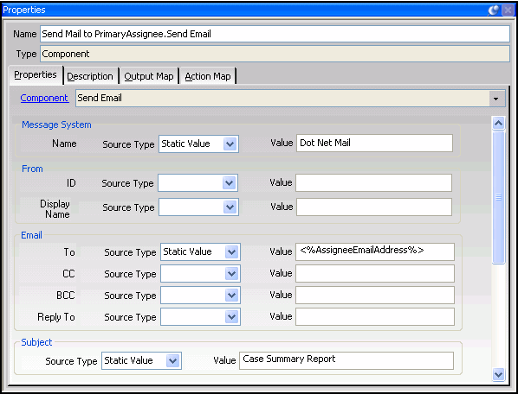Viewport: 528px width, 407px height.
Task: Click the scrollbar down arrow
Action: (x=498, y=374)
